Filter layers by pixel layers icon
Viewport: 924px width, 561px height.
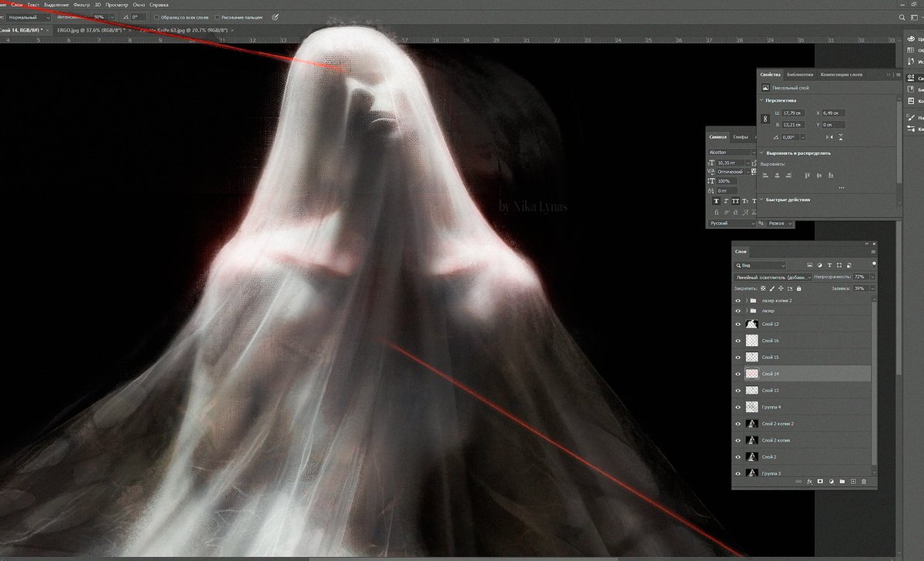click(x=809, y=265)
